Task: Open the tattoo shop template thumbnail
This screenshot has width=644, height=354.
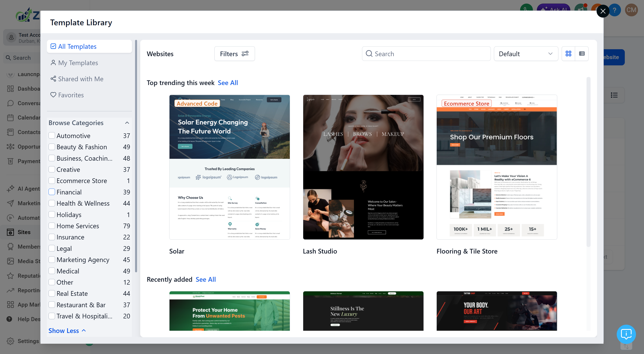Action: 496,311
